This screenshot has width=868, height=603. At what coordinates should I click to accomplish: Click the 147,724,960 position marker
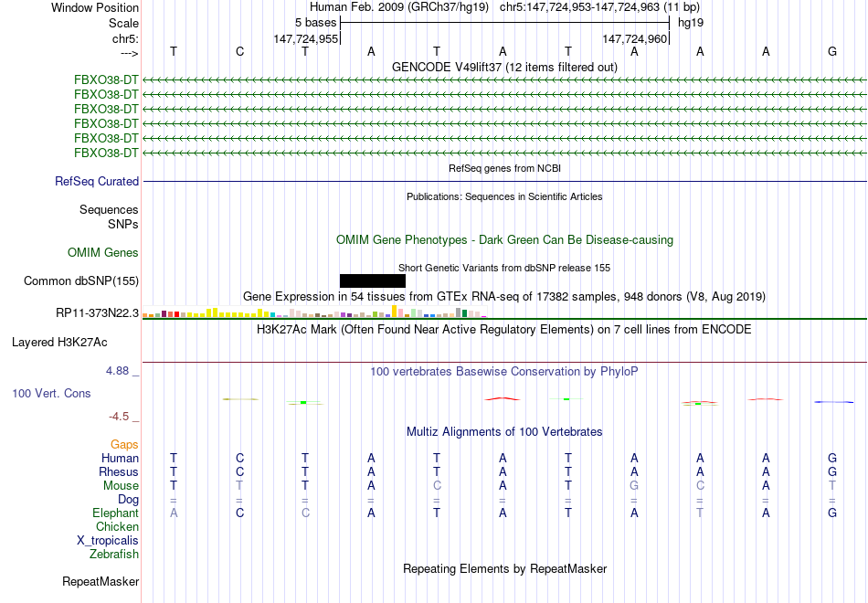coord(634,38)
